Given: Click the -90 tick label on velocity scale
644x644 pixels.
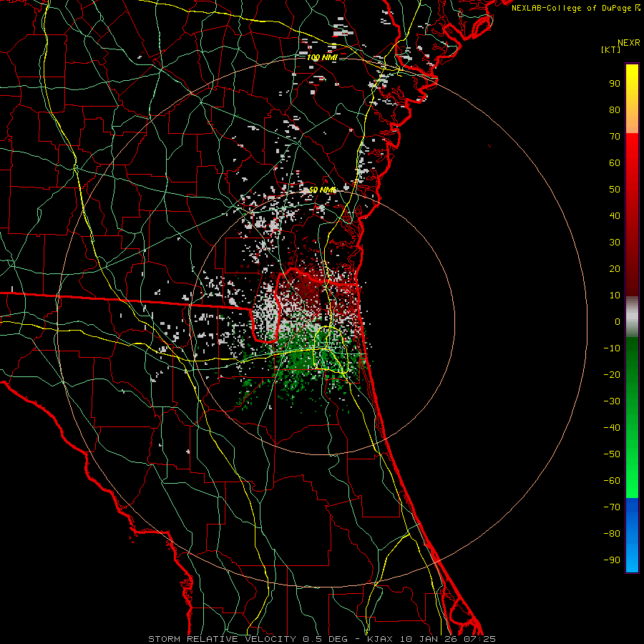Looking at the screenshot, I should (612, 560).
